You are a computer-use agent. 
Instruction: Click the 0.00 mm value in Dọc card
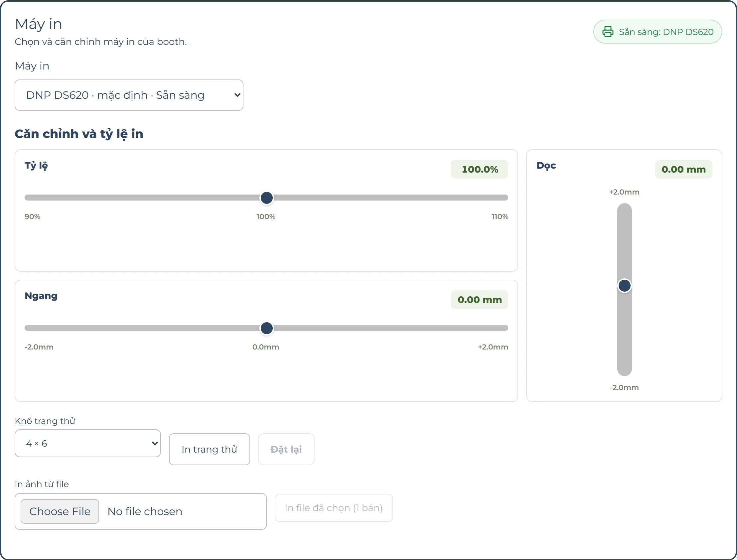tap(683, 169)
